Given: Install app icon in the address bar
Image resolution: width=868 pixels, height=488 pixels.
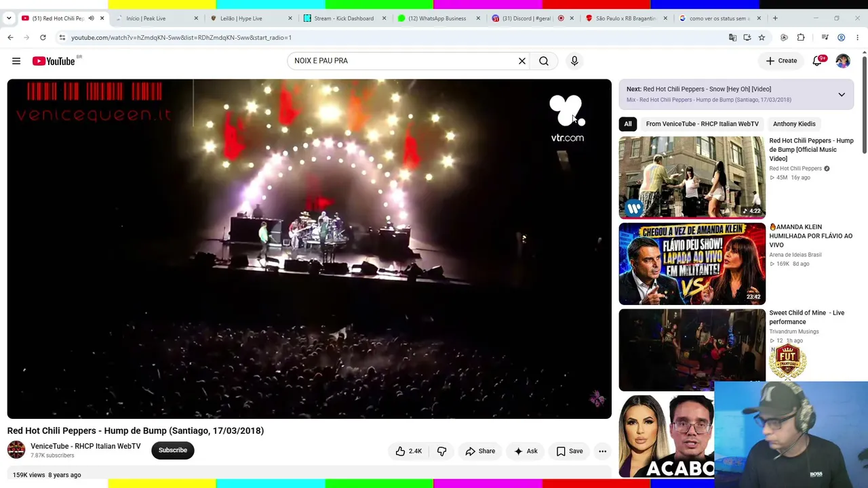Looking at the screenshot, I should 747,37.
